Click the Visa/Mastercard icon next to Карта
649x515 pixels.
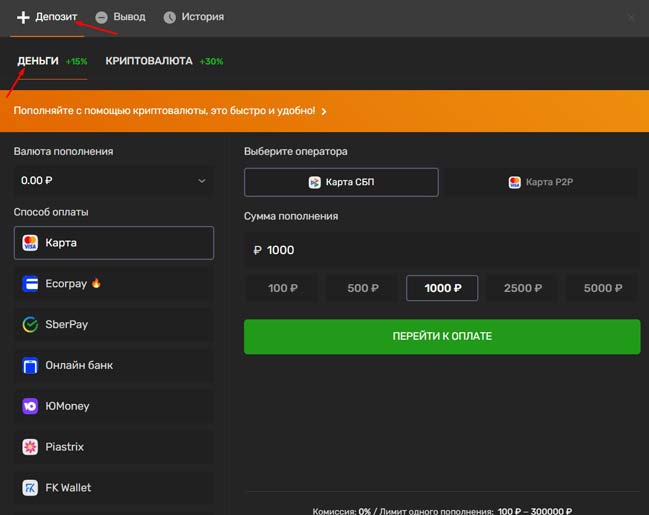click(30, 243)
